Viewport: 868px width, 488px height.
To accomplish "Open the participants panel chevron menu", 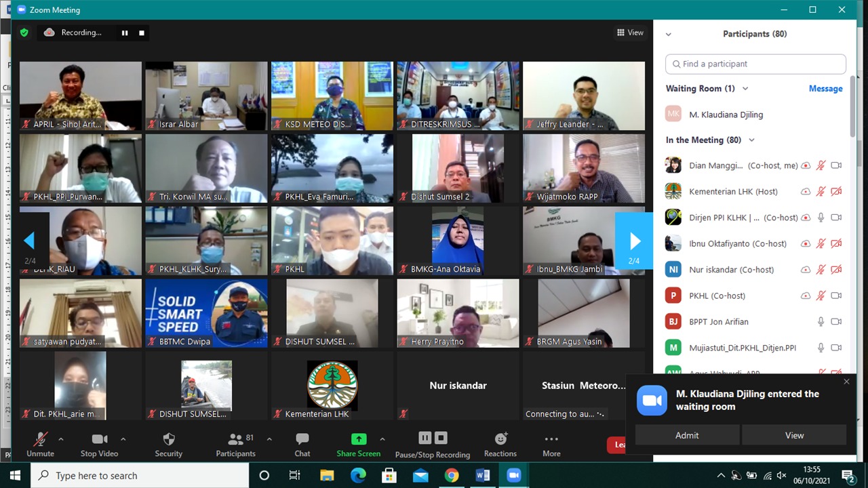I will tap(669, 34).
